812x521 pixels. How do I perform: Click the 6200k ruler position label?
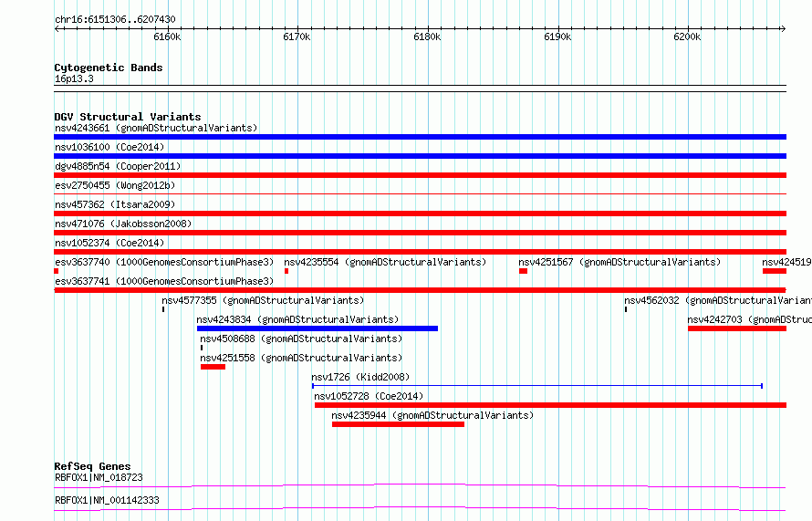687,36
